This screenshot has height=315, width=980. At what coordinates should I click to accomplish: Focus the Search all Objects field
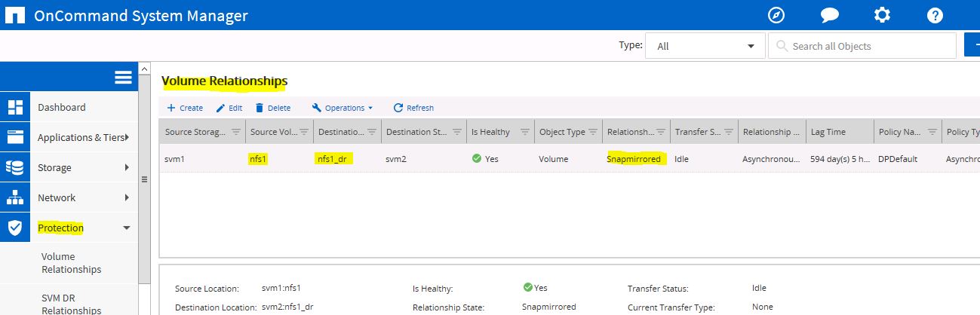click(862, 46)
